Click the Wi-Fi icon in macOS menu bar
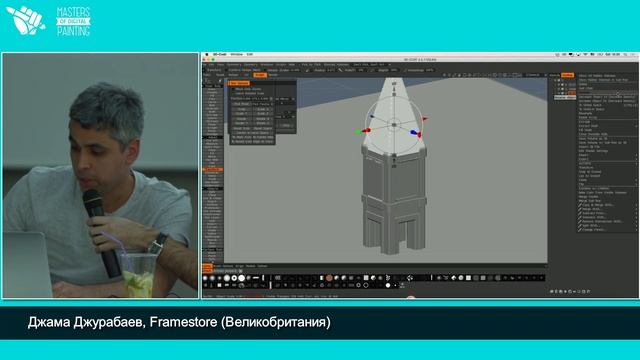Viewport: 640px width, 360px height. coord(585,54)
